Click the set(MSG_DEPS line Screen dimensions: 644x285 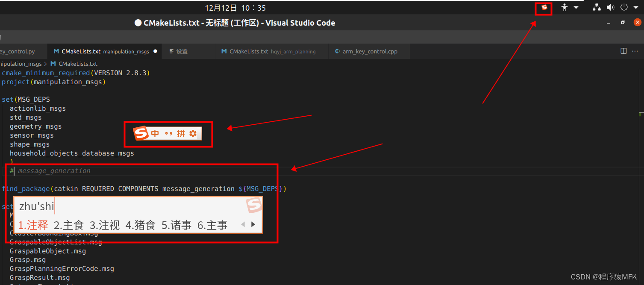click(x=26, y=100)
